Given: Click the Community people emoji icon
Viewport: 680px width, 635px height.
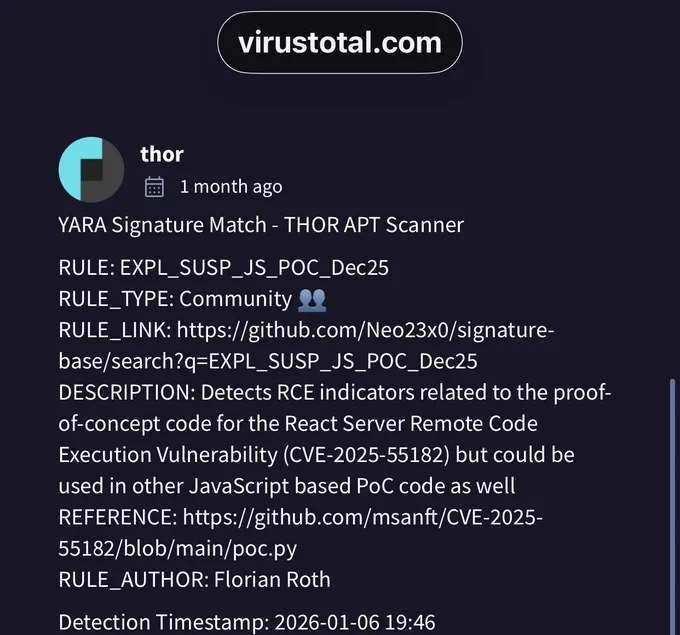Looking at the screenshot, I should (312, 300).
